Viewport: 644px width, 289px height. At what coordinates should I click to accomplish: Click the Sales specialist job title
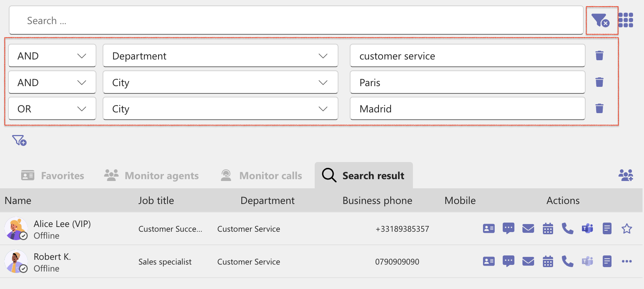click(165, 262)
